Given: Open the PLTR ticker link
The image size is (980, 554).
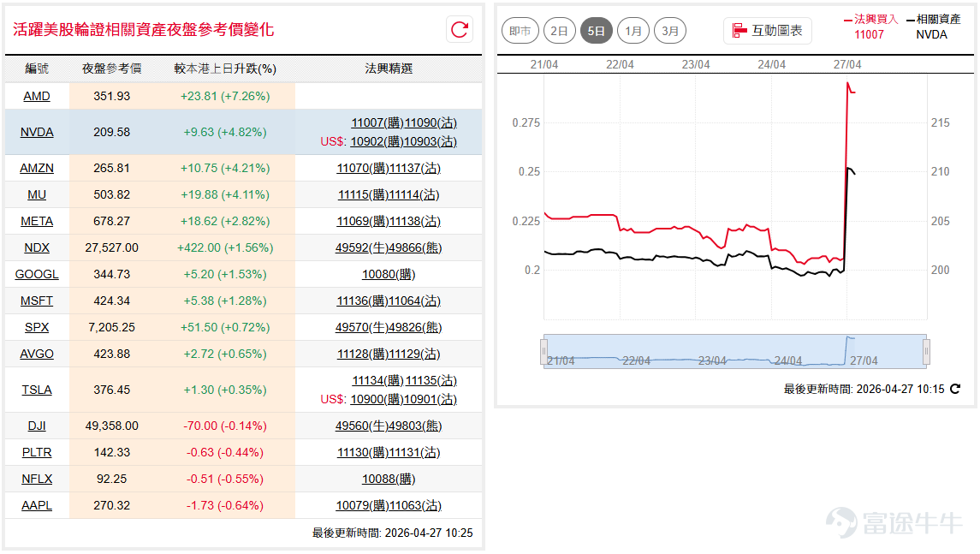Looking at the screenshot, I should pos(37,452).
